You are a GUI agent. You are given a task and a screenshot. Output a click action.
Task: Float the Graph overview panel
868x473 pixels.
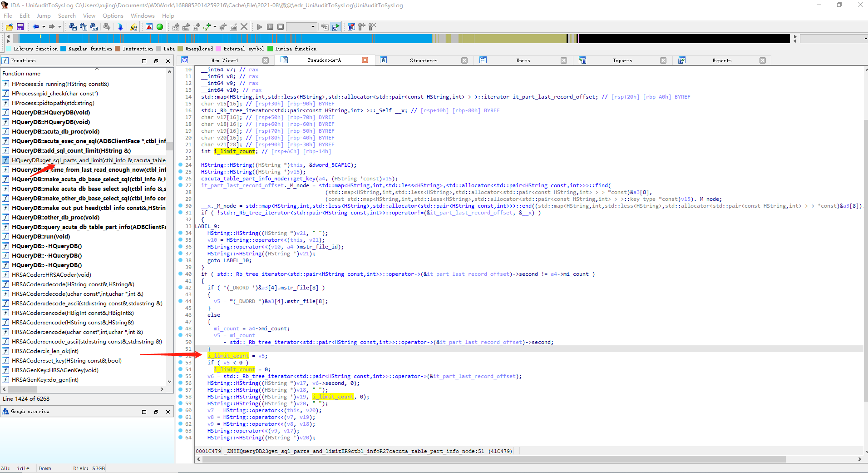pyautogui.click(x=156, y=412)
